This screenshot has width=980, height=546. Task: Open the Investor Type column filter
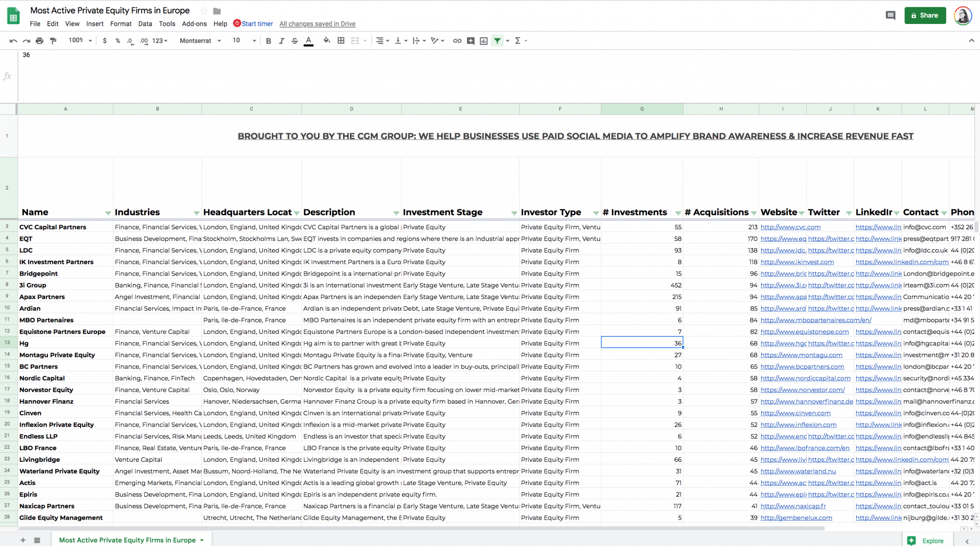[x=596, y=213]
